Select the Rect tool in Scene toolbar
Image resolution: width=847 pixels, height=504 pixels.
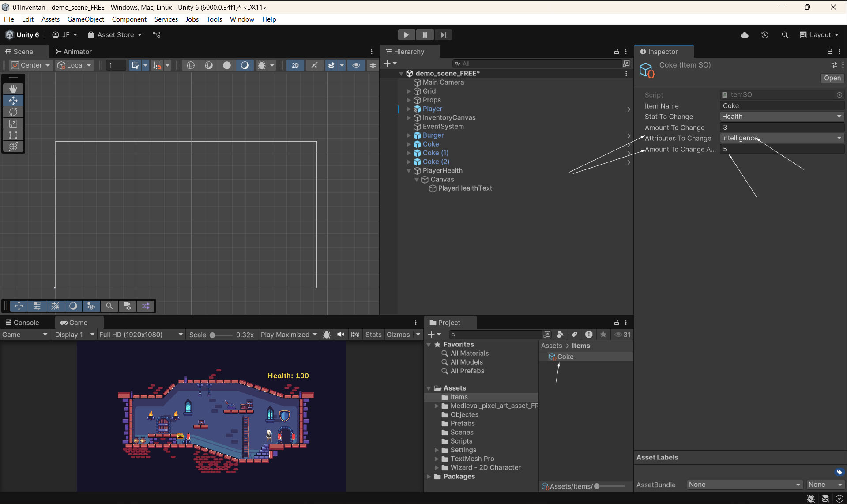13,135
